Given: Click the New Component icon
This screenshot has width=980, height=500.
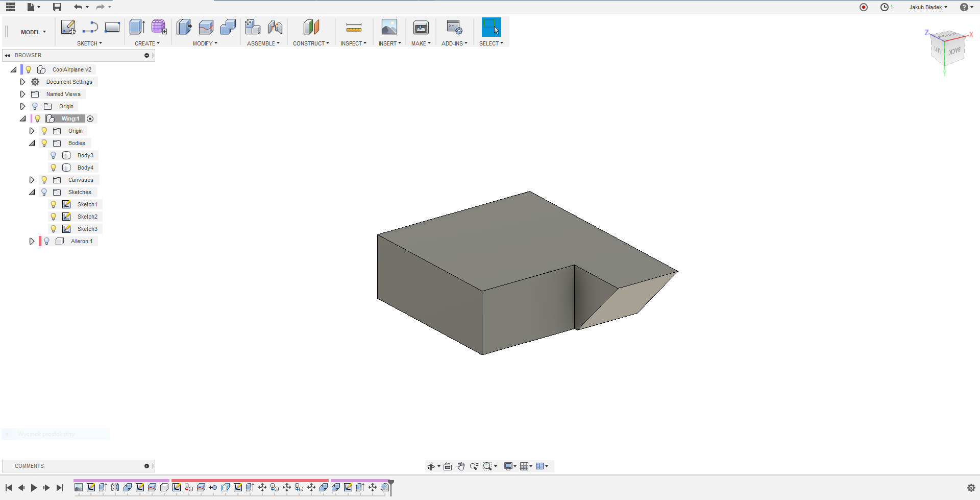Looking at the screenshot, I should pyautogui.click(x=253, y=28).
